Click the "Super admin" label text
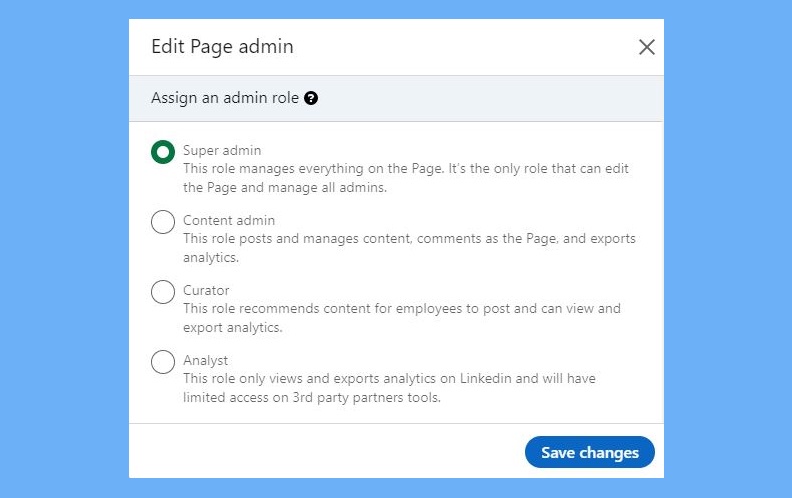792x498 pixels. click(221, 151)
